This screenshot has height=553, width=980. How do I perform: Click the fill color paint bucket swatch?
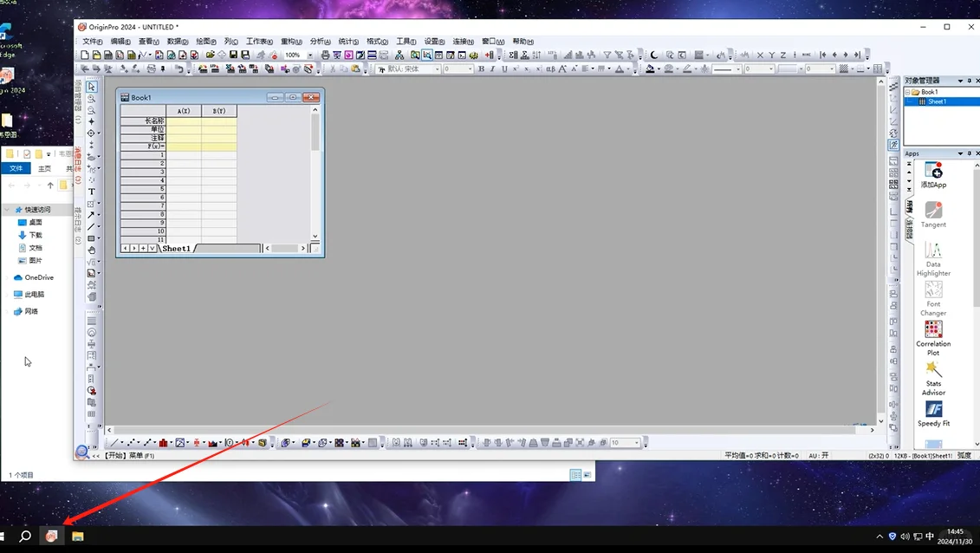click(650, 68)
